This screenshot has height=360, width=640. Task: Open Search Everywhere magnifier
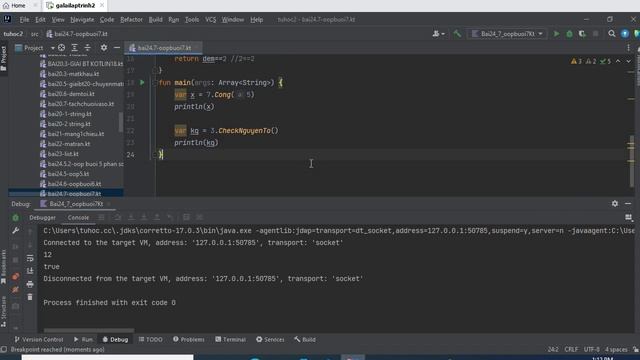[611, 34]
